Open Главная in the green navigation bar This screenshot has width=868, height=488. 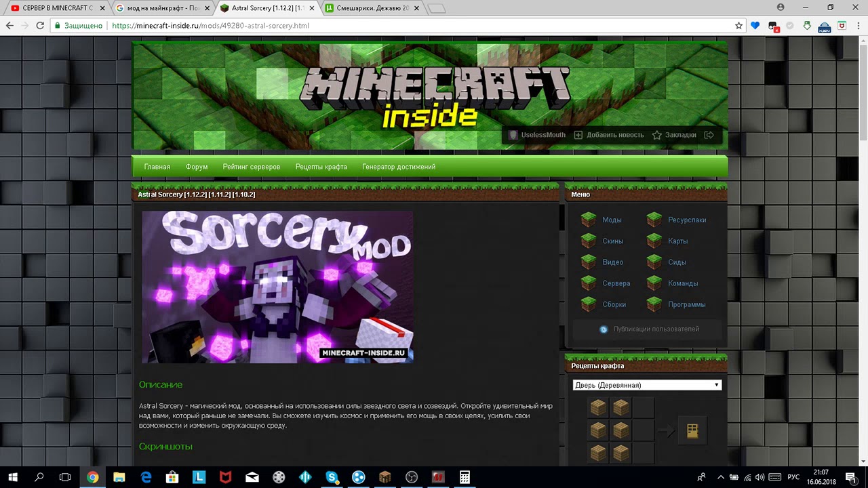(x=157, y=167)
